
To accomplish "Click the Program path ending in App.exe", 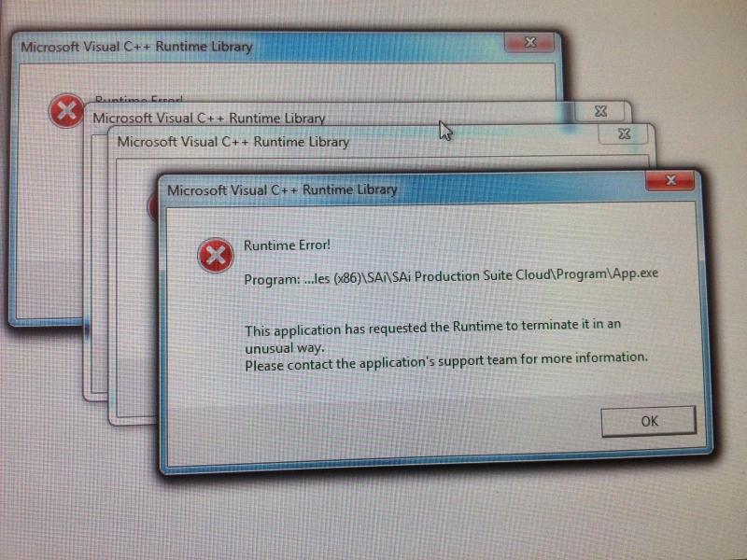I will 451,276.
